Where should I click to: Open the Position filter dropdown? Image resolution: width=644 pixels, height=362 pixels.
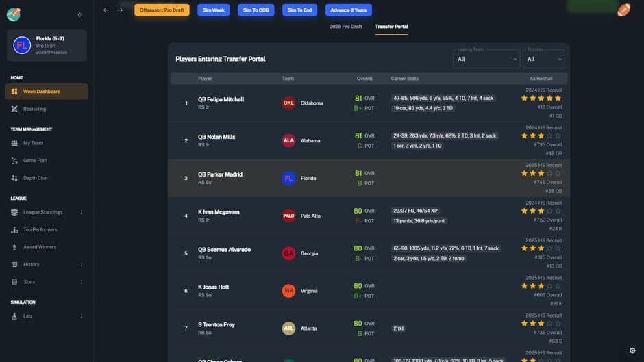click(x=544, y=60)
